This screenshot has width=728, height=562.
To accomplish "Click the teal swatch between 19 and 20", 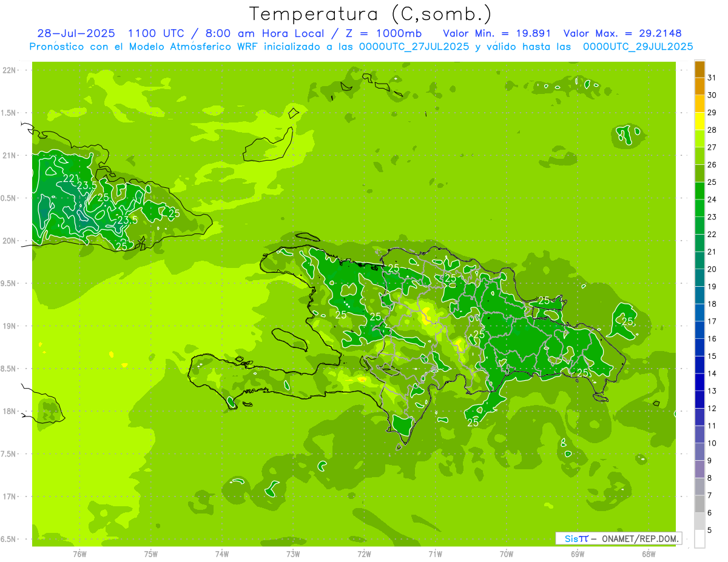I will tap(700, 278).
